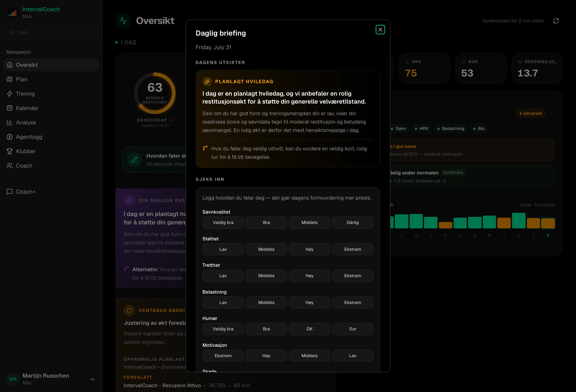
Task: Click the Respirasjon wind icon
Action: 520,62
